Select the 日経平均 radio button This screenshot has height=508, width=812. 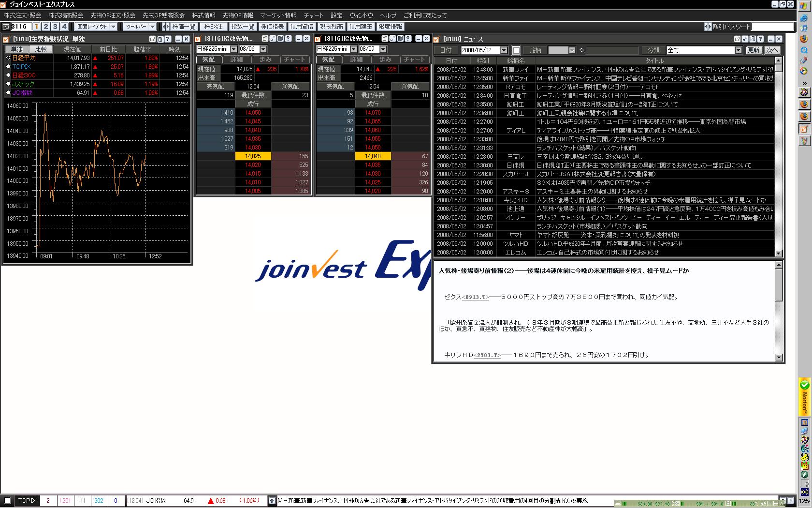(x=8, y=58)
